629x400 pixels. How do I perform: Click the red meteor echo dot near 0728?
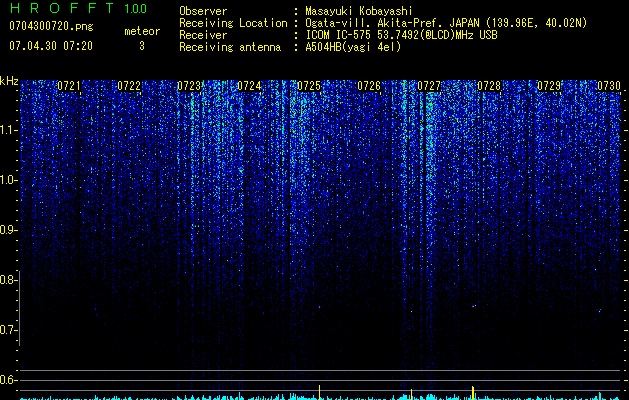click(x=474, y=306)
